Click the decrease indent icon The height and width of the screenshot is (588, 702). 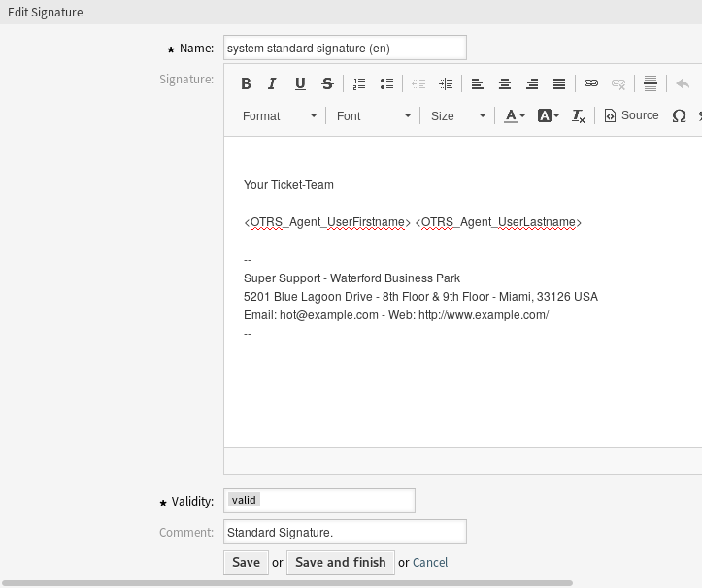418,83
